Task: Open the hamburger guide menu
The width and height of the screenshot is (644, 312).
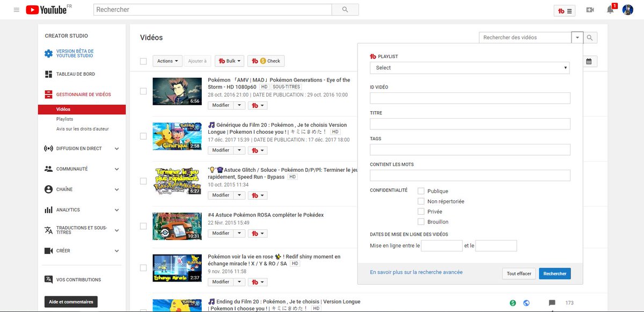Action: point(16,10)
